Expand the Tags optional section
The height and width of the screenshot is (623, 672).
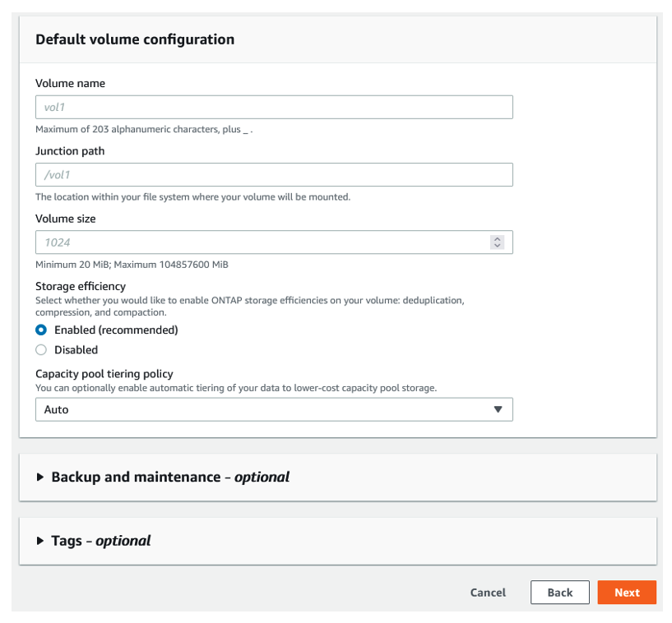coord(101,541)
